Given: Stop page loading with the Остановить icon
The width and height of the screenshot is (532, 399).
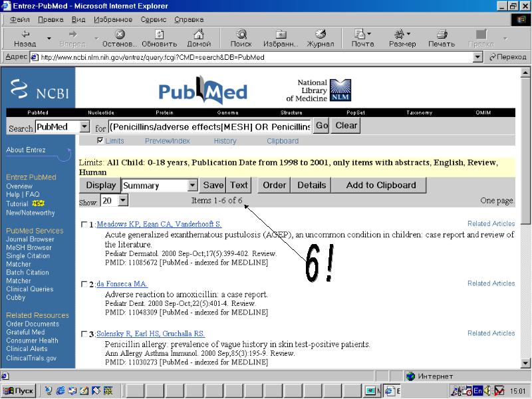Looking at the screenshot, I should click(x=120, y=34).
